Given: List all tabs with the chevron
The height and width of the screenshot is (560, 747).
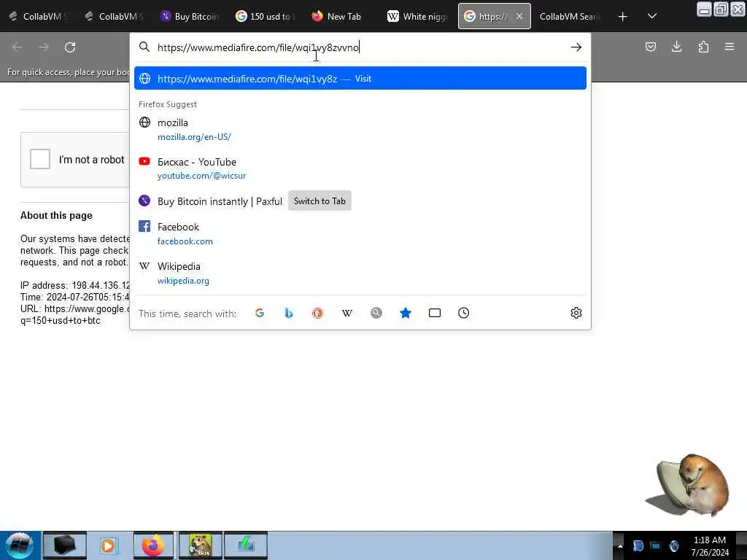Looking at the screenshot, I should (652, 17).
